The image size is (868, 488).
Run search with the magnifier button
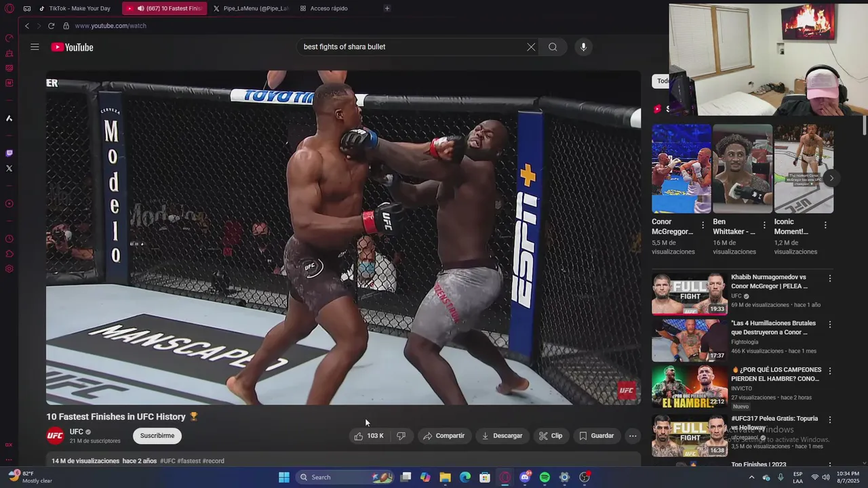[553, 47]
